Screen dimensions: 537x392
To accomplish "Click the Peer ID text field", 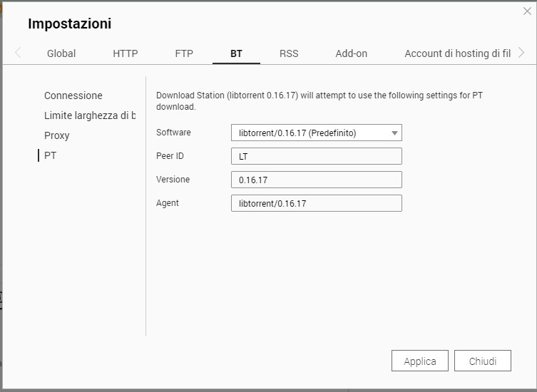I will pos(317,156).
